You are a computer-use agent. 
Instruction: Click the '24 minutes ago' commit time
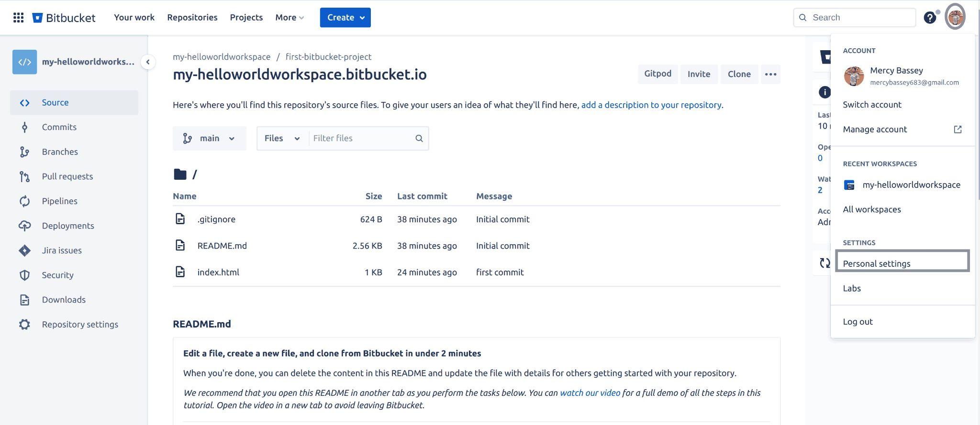427,272
